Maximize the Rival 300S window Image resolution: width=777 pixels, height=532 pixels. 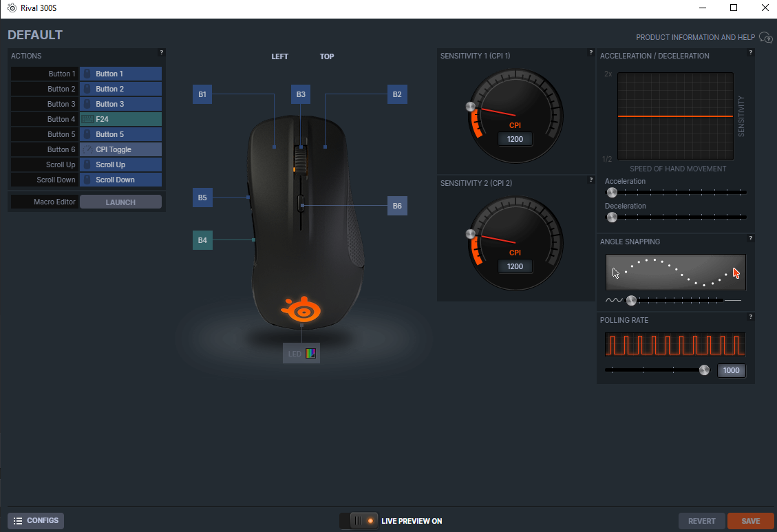tap(734, 8)
